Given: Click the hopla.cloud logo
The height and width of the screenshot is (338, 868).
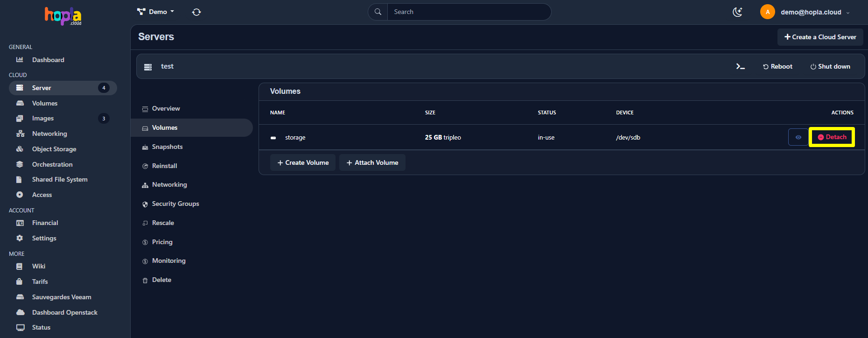Looking at the screenshot, I should [x=63, y=16].
